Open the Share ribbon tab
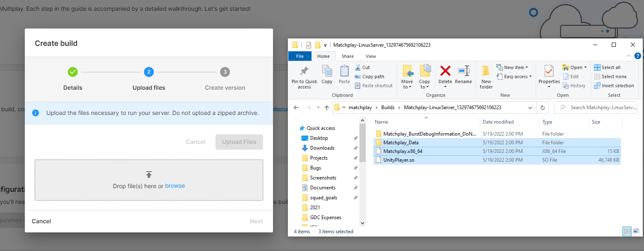 [x=347, y=56]
